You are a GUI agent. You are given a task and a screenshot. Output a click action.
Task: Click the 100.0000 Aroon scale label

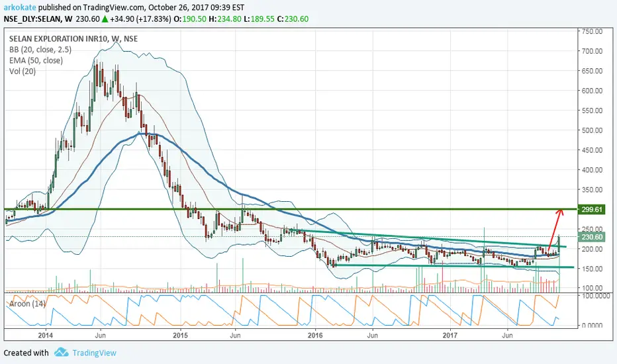click(595, 295)
